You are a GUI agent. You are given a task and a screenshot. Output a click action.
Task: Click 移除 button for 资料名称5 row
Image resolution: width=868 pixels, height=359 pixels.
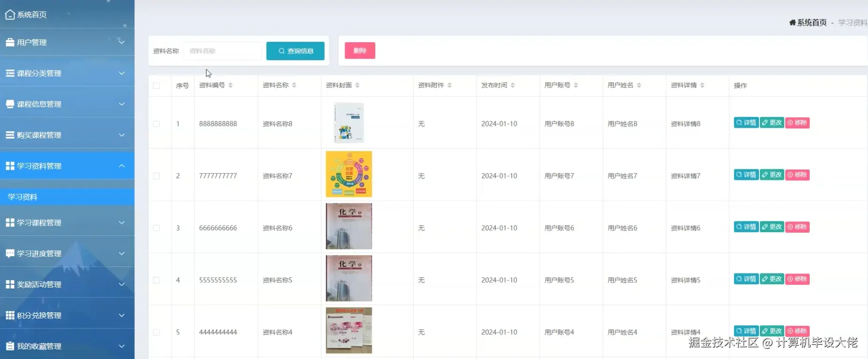coord(798,279)
